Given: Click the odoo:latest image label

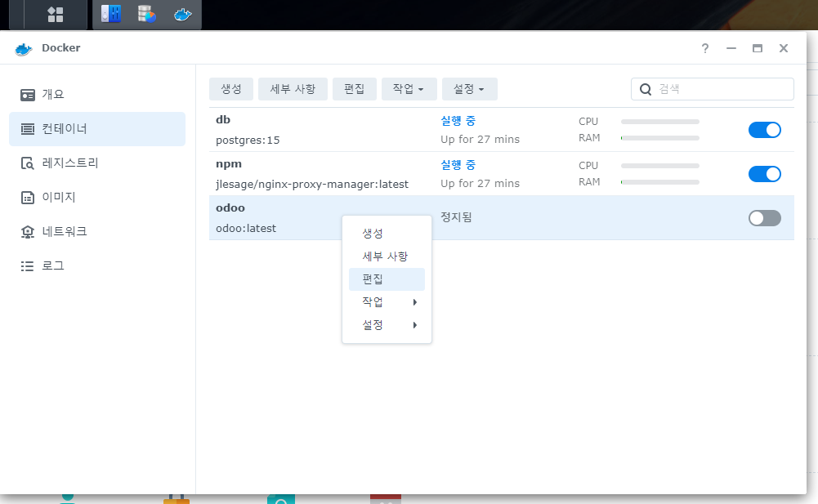Looking at the screenshot, I should pyautogui.click(x=246, y=229).
